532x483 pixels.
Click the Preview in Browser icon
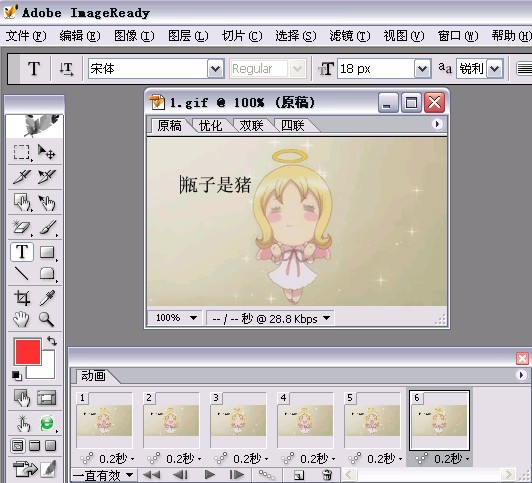pos(47,423)
